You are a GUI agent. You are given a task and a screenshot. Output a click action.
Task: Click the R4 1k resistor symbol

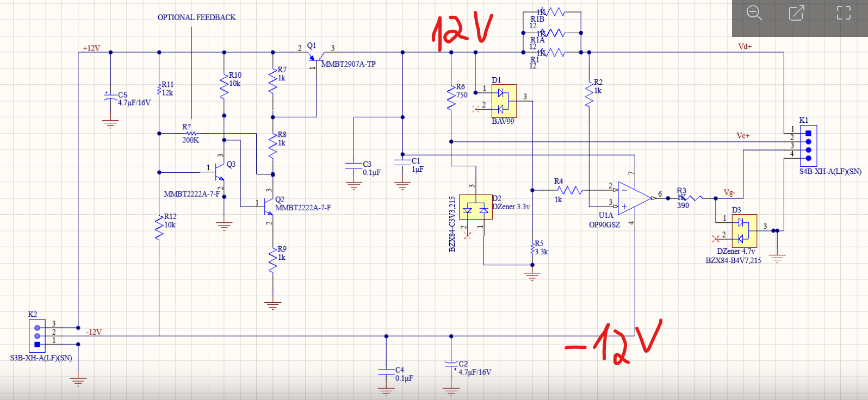(570, 190)
